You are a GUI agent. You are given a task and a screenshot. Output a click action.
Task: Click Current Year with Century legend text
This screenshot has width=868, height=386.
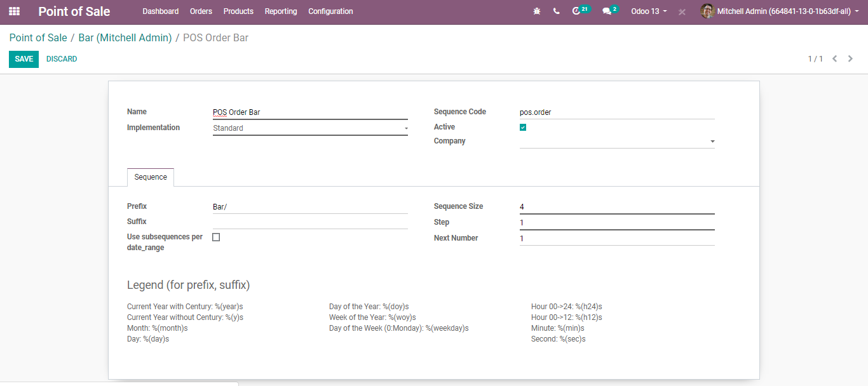(185, 307)
